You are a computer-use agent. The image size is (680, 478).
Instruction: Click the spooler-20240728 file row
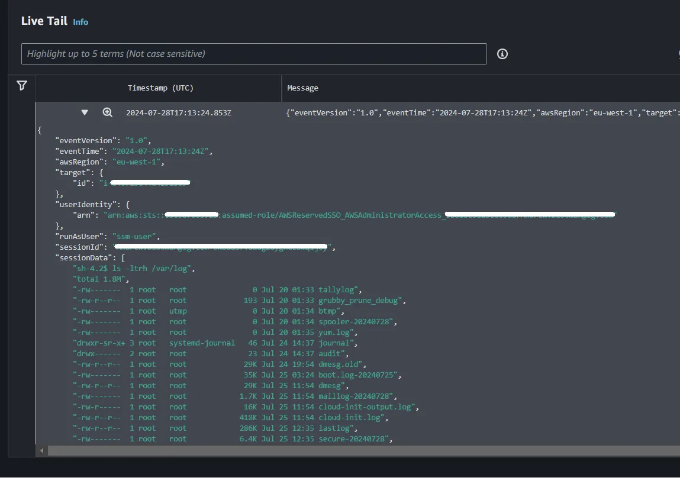coord(235,322)
